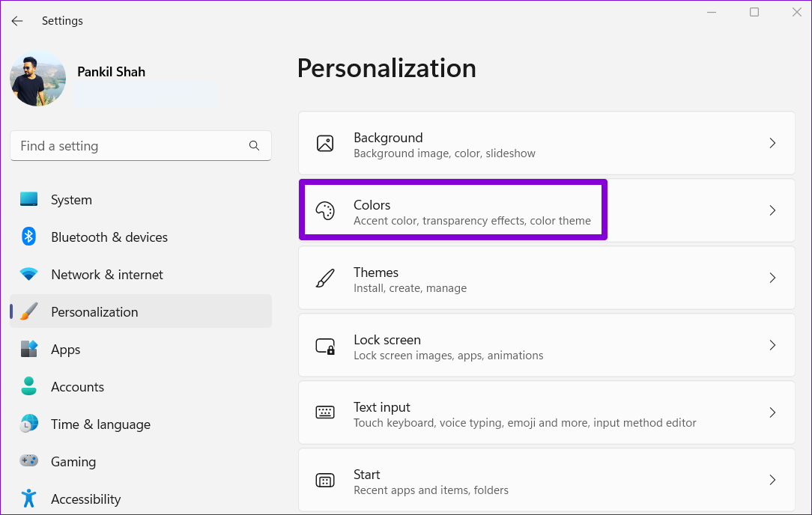This screenshot has height=515, width=812.
Task: Expand Text input settings via its chevron
Action: point(772,412)
